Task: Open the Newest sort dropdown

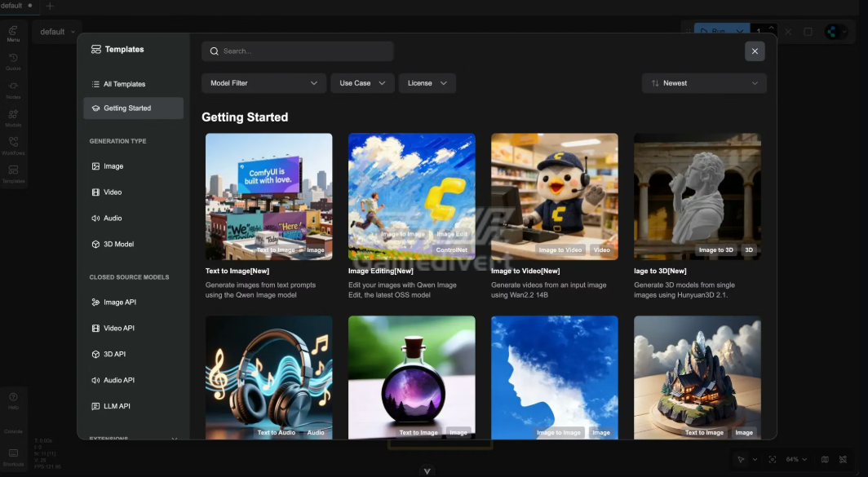Action: [x=704, y=83]
